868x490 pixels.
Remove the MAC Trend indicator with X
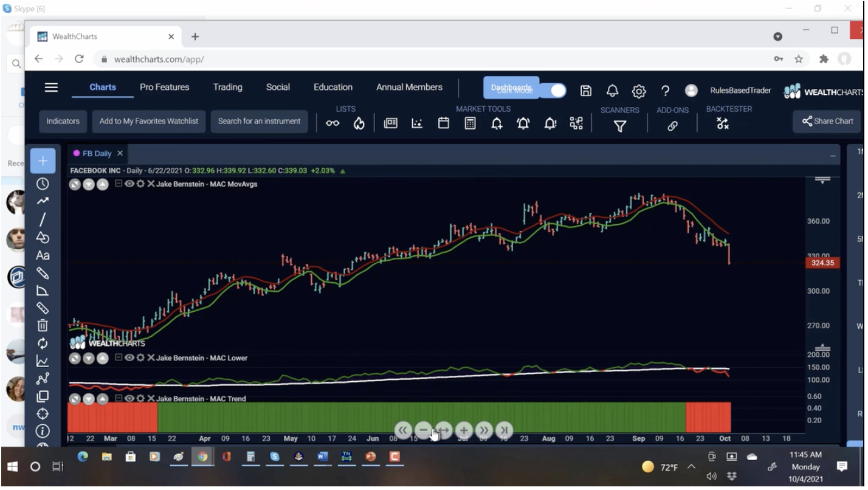(151, 398)
